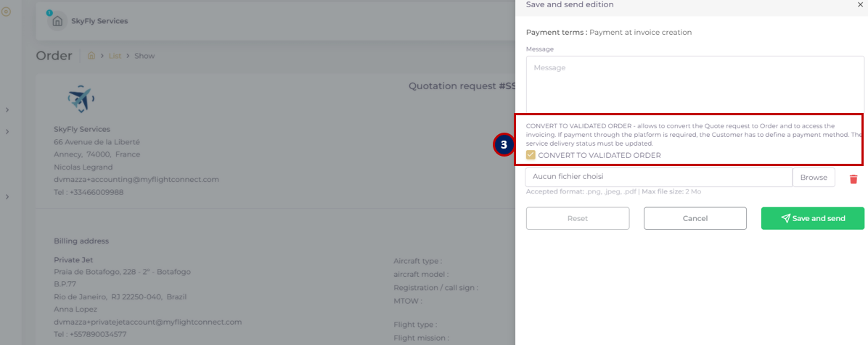Click the Aucun fichier choisi file field
Screen dimensions: 868x345
click(659, 178)
